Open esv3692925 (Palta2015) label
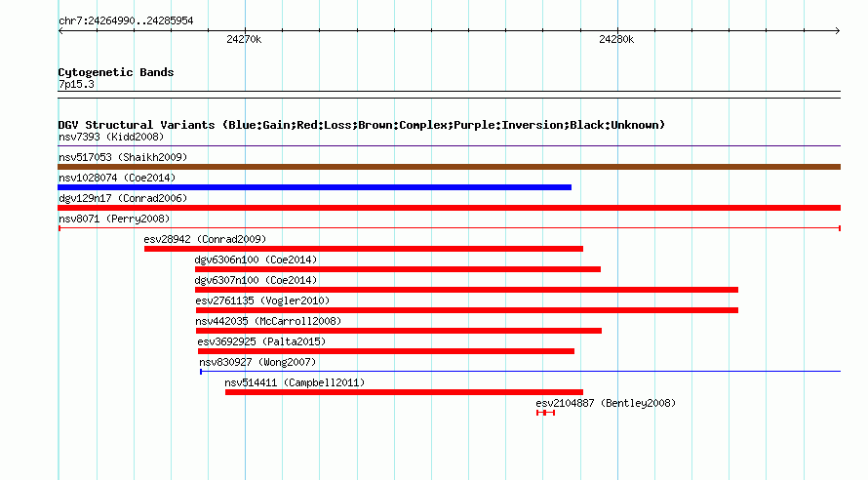Screen dimensions: 868x480 (x=261, y=341)
